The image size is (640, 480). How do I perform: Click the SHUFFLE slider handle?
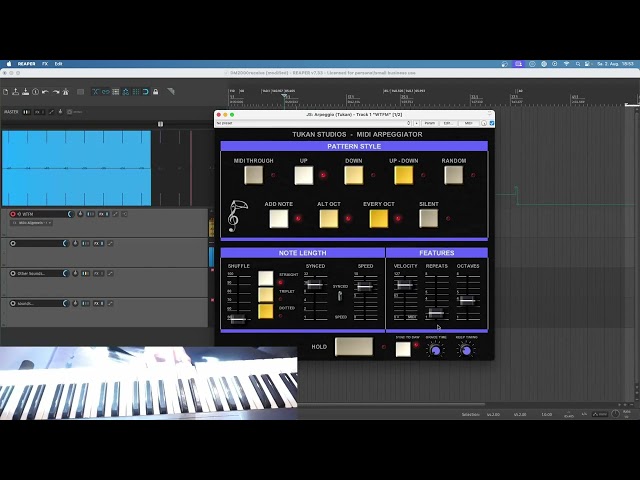point(237,319)
